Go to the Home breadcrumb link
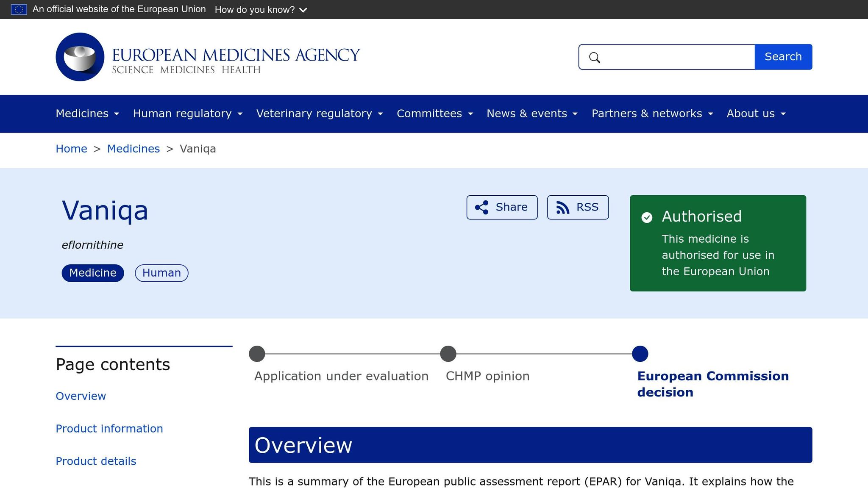868x488 pixels. point(71,149)
